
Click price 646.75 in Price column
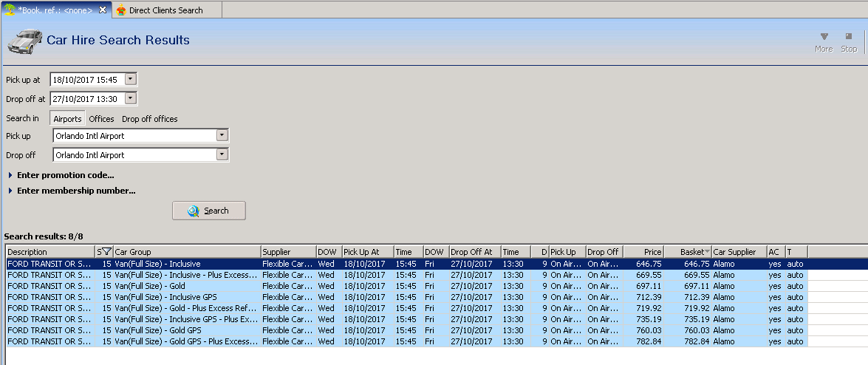[649, 265]
